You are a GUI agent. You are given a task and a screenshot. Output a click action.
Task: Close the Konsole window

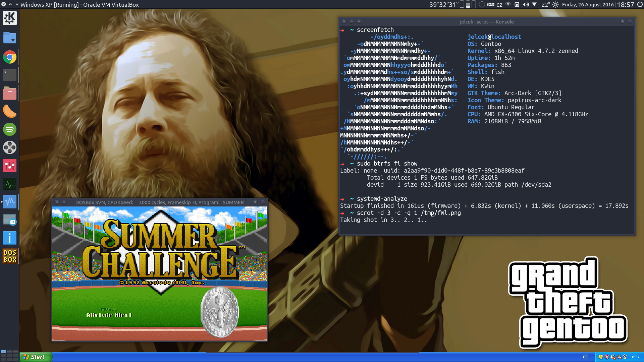click(x=344, y=21)
